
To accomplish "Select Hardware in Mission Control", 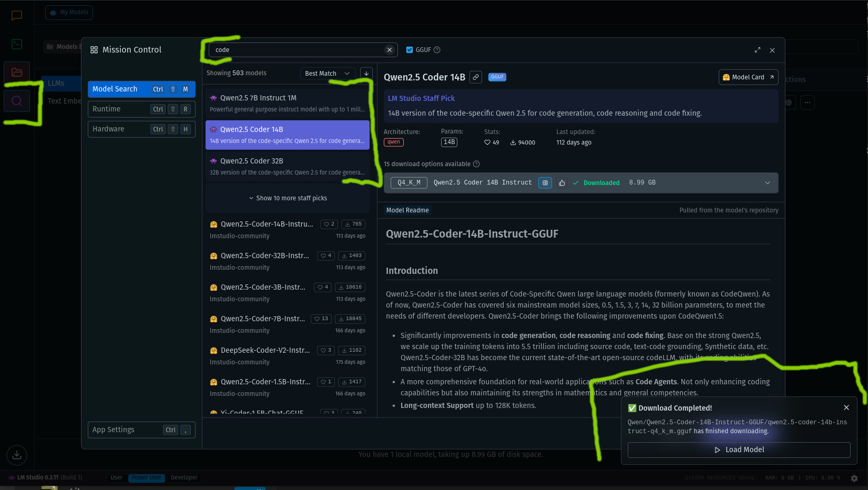I will (x=141, y=129).
